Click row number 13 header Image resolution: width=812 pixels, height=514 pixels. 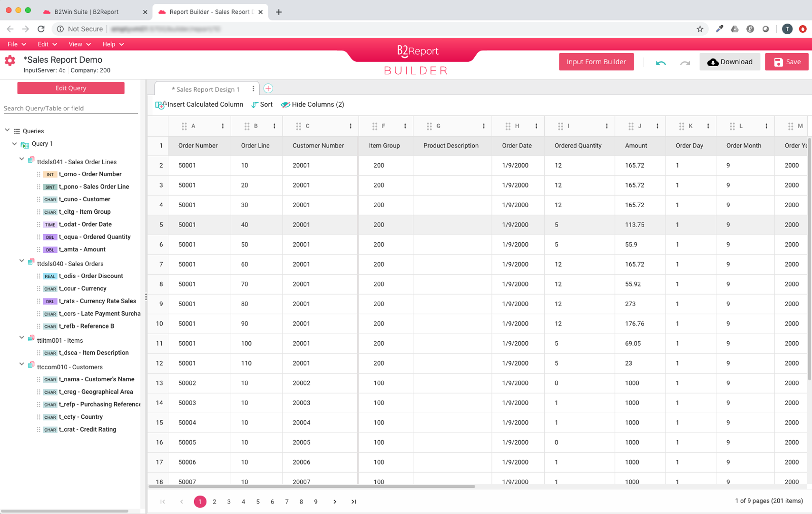[159, 383]
